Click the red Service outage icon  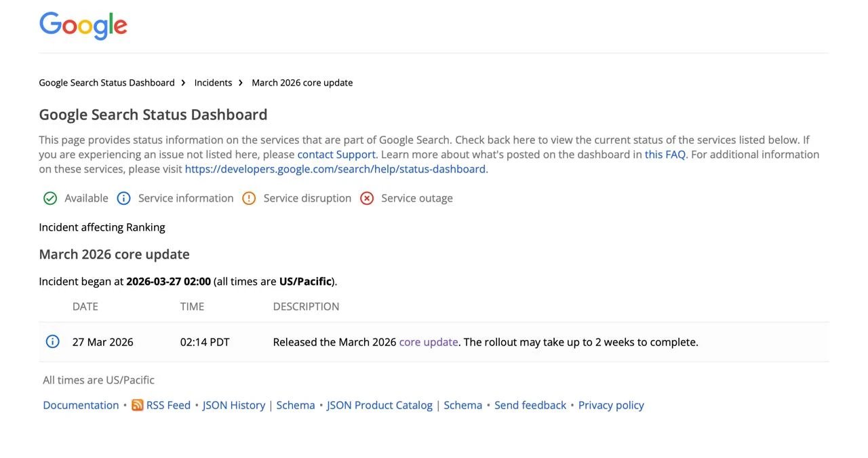coord(367,198)
